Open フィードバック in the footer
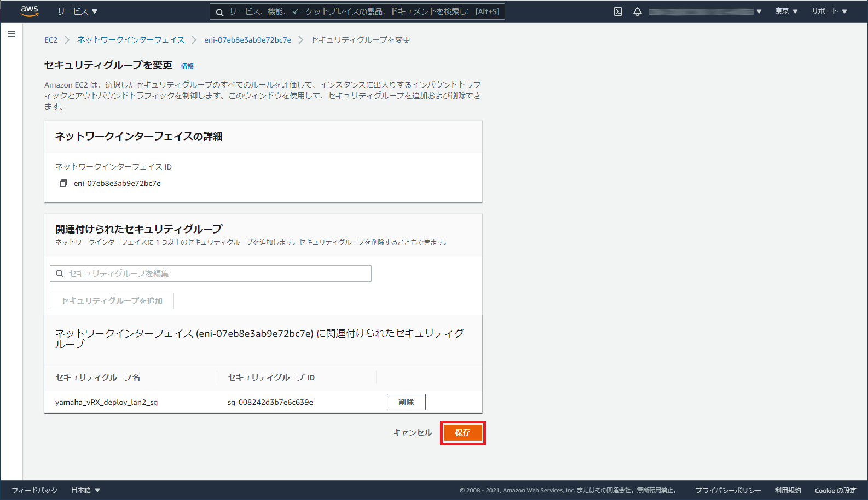The height and width of the screenshot is (500, 868). [x=34, y=490]
